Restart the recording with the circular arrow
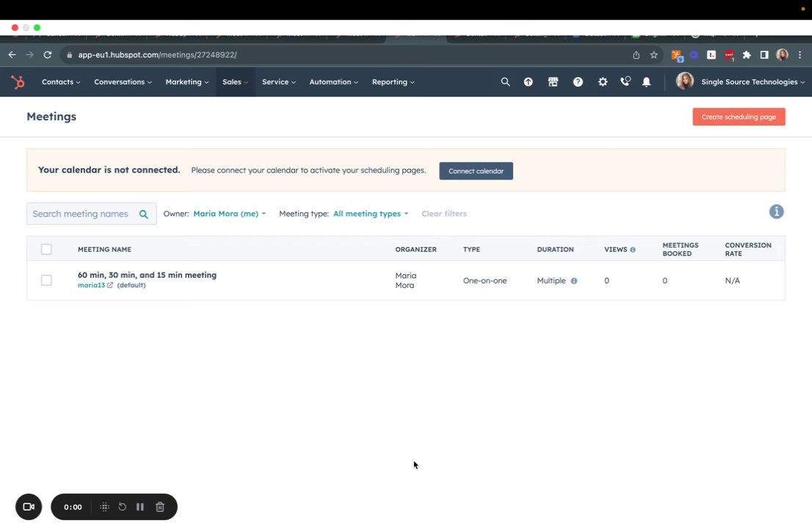 pos(122,507)
